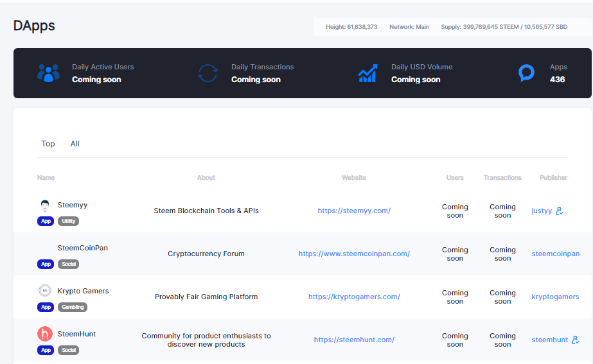Click the 'Height: 61,638,373' status text

coord(351,27)
